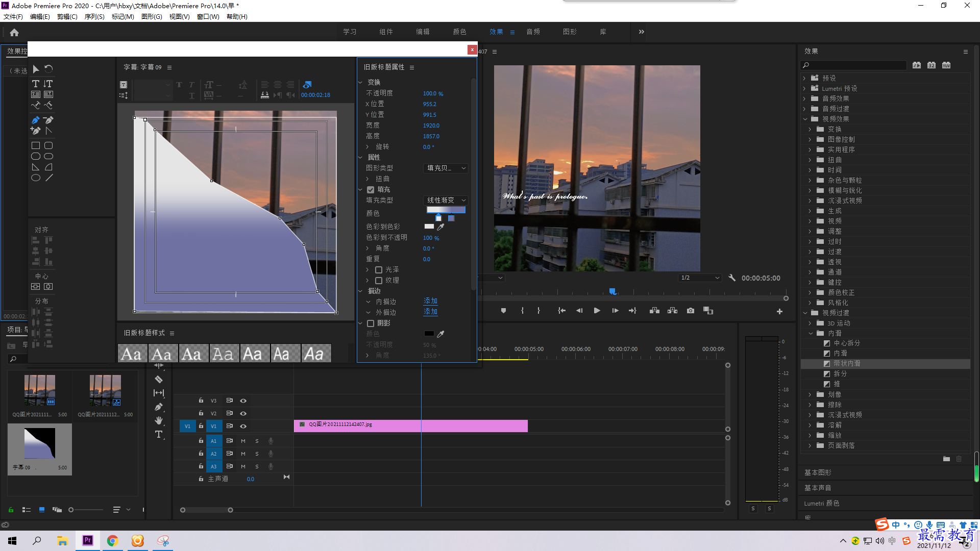This screenshot has width=980, height=551.
Task: Click the shadow color eyedropper
Action: pyautogui.click(x=440, y=334)
